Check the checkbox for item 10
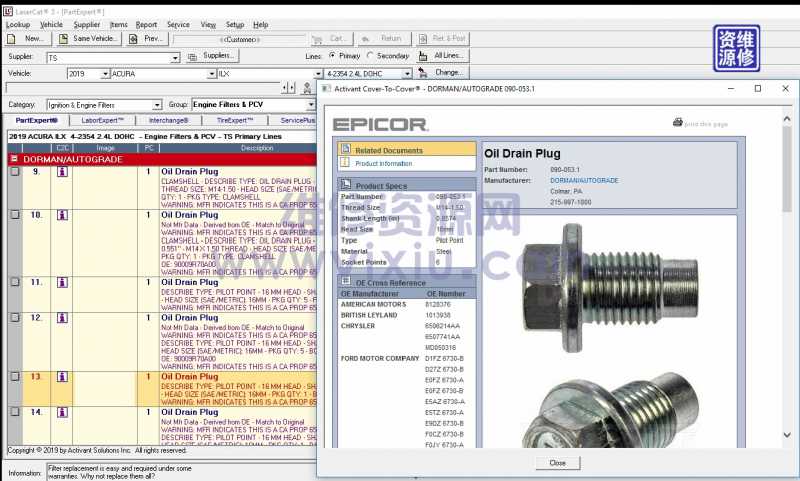Image resolution: width=800 pixels, height=481 pixels. [15, 215]
